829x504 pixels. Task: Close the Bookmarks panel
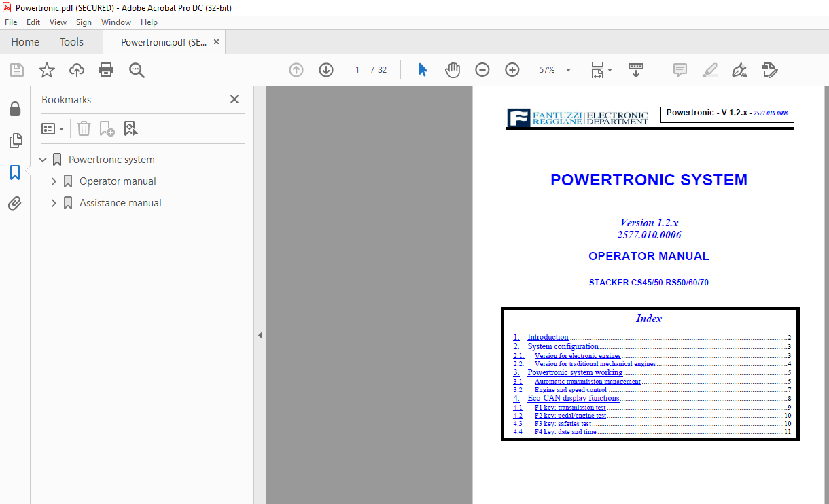[234, 100]
